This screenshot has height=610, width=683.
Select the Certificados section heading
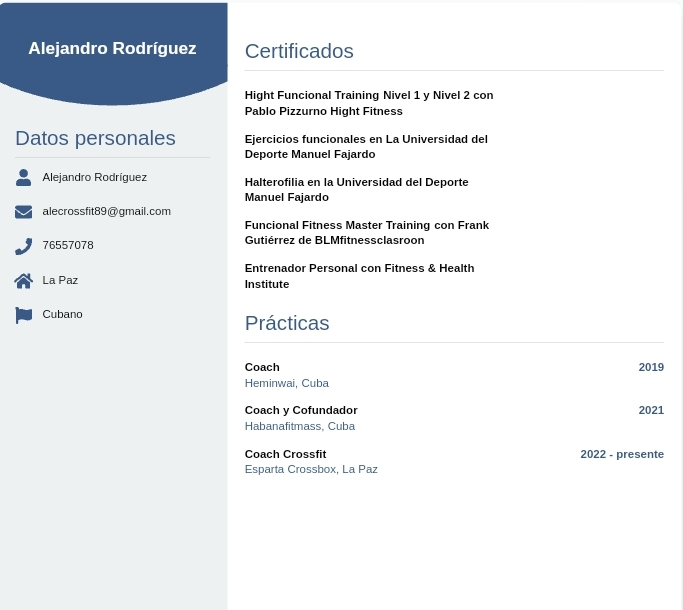[299, 51]
